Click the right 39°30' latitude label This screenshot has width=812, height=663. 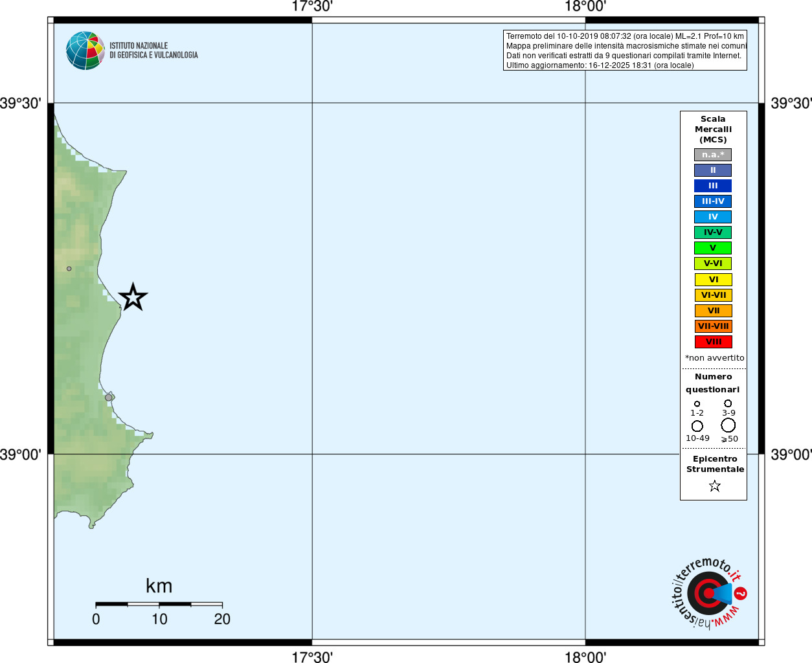[791, 103]
